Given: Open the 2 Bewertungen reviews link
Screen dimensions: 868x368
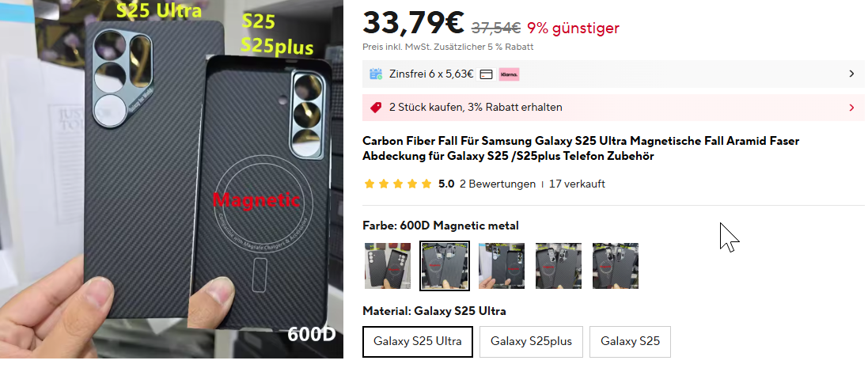Looking at the screenshot, I should (498, 184).
